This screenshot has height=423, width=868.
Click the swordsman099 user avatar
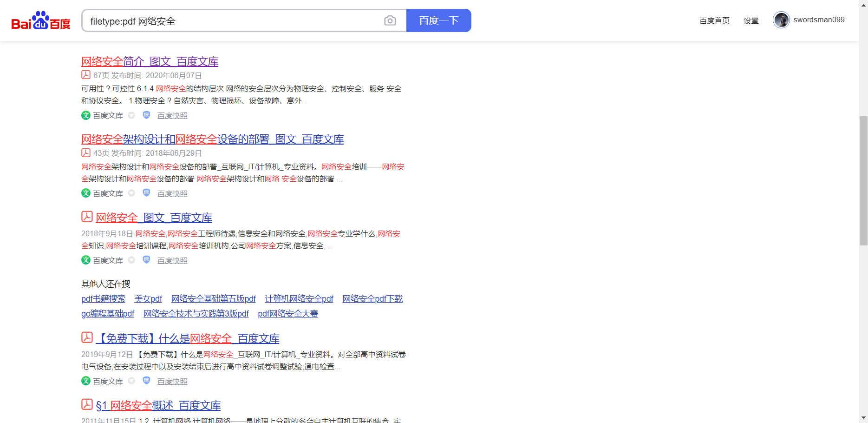coord(781,20)
